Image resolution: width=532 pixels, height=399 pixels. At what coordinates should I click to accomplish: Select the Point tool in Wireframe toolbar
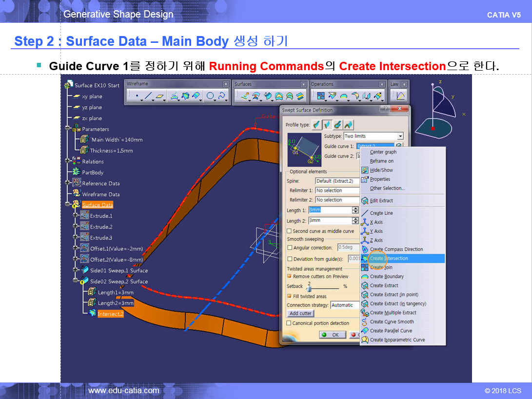point(137,96)
